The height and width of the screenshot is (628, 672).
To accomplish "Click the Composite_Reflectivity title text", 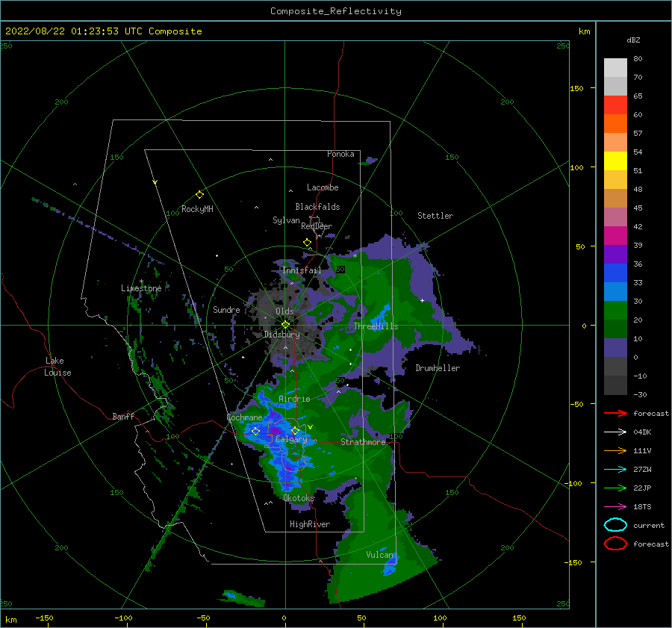I will coord(335,11).
